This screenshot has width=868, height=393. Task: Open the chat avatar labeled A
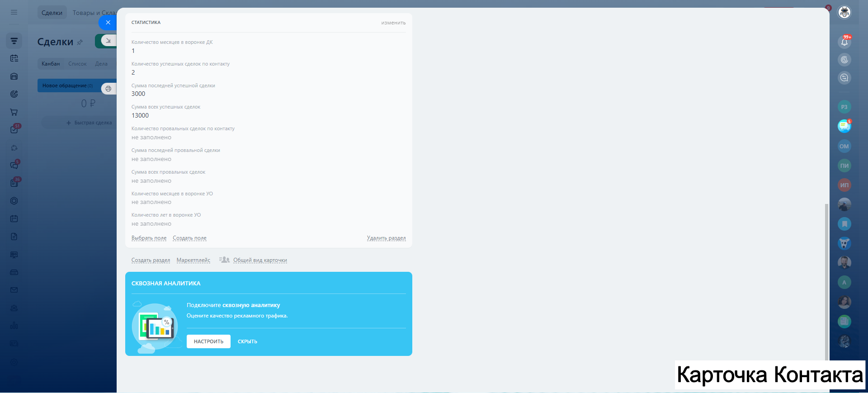click(844, 283)
